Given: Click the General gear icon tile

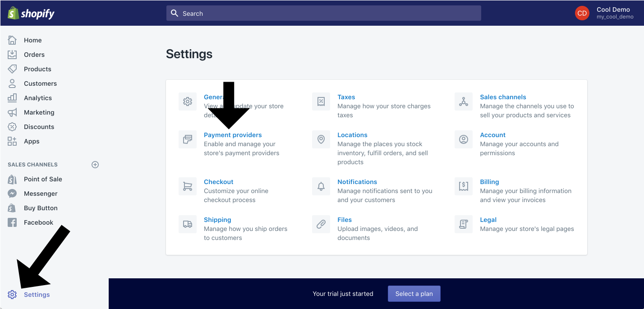Looking at the screenshot, I should point(188,101).
